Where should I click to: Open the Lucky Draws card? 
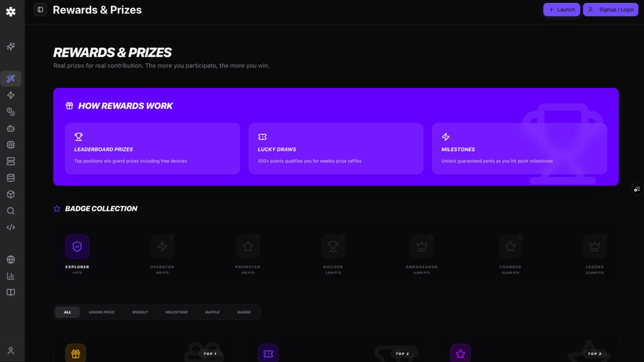point(336,149)
